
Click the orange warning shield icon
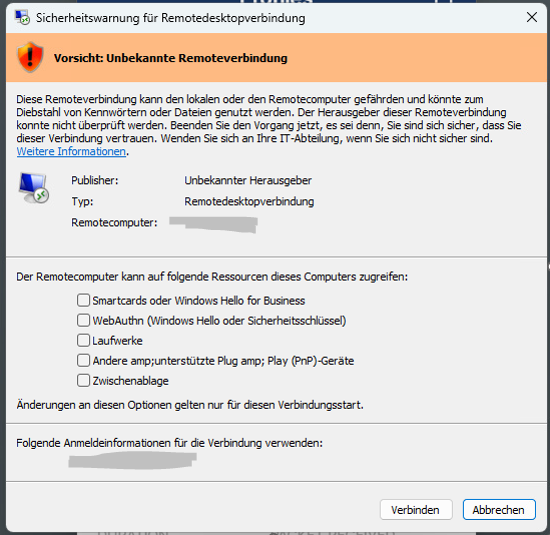point(30,57)
